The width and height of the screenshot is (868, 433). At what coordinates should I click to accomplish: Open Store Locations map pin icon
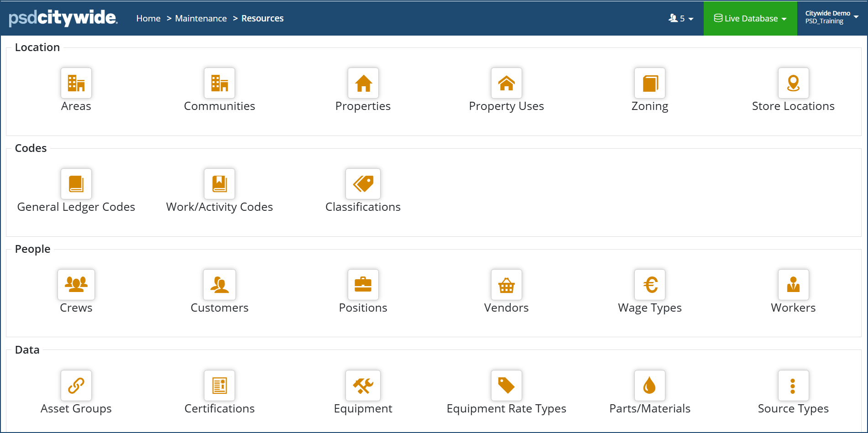pyautogui.click(x=793, y=83)
